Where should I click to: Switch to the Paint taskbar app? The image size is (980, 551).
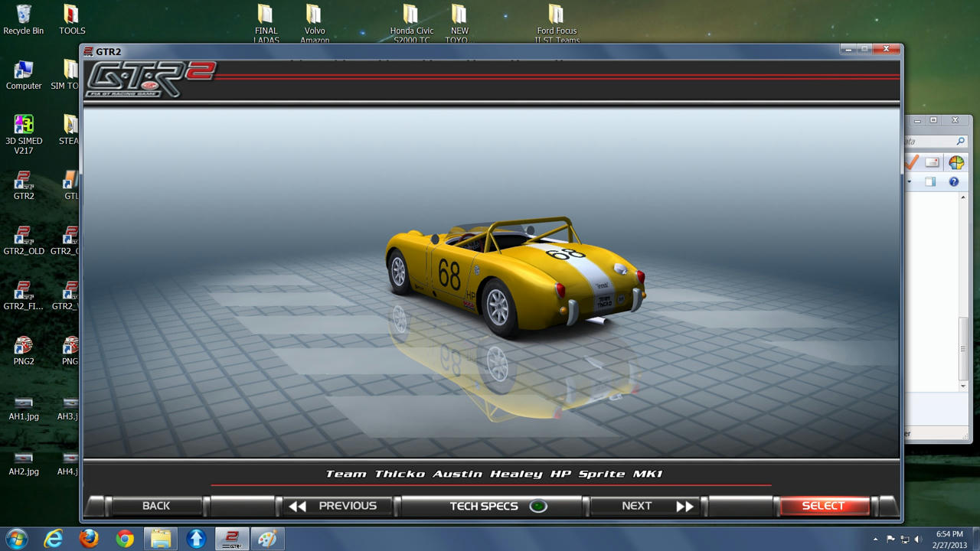tap(268, 539)
